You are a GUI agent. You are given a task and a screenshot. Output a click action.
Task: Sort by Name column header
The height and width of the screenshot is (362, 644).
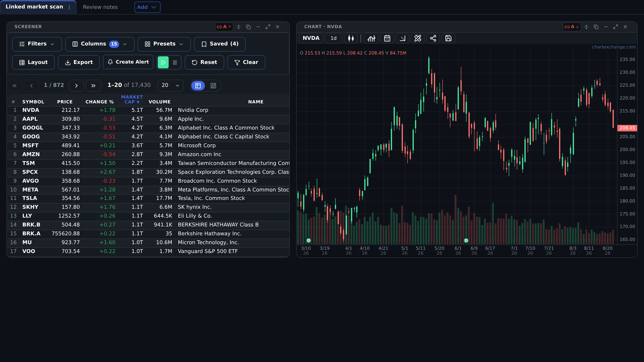click(256, 102)
